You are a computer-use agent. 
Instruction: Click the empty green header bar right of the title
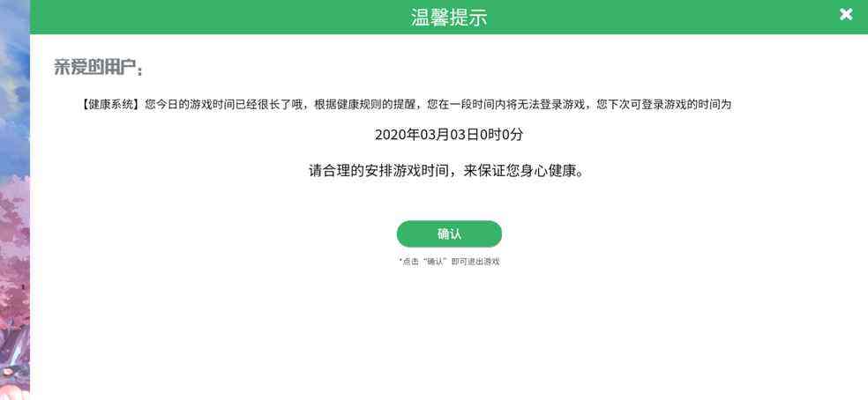(x=662, y=17)
